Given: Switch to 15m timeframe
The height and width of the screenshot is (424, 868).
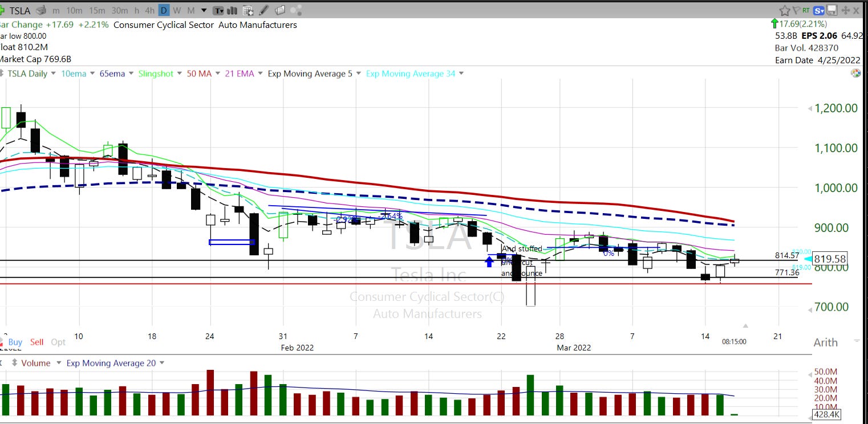Looking at the screenshot, I should [97, 10].
